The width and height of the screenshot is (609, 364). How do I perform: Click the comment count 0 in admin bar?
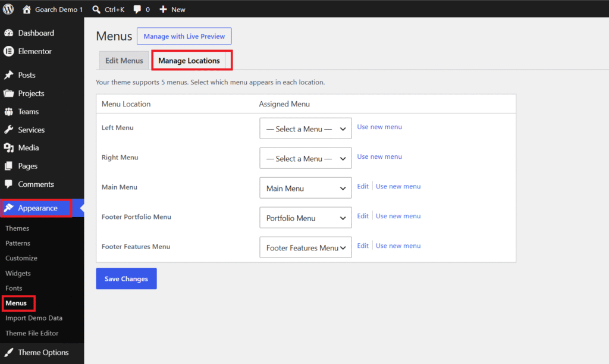[x=147, y=10]
